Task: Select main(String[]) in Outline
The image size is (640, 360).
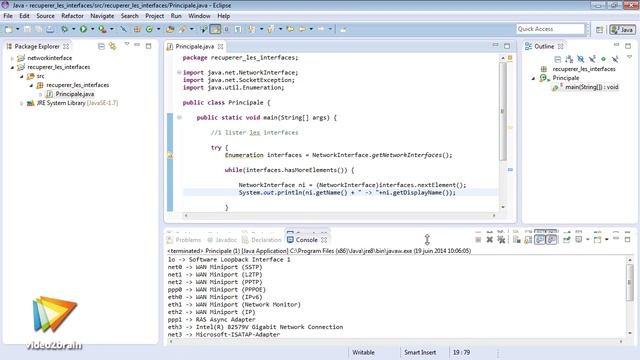Action: pyautogui.click(x=591, y=87)
